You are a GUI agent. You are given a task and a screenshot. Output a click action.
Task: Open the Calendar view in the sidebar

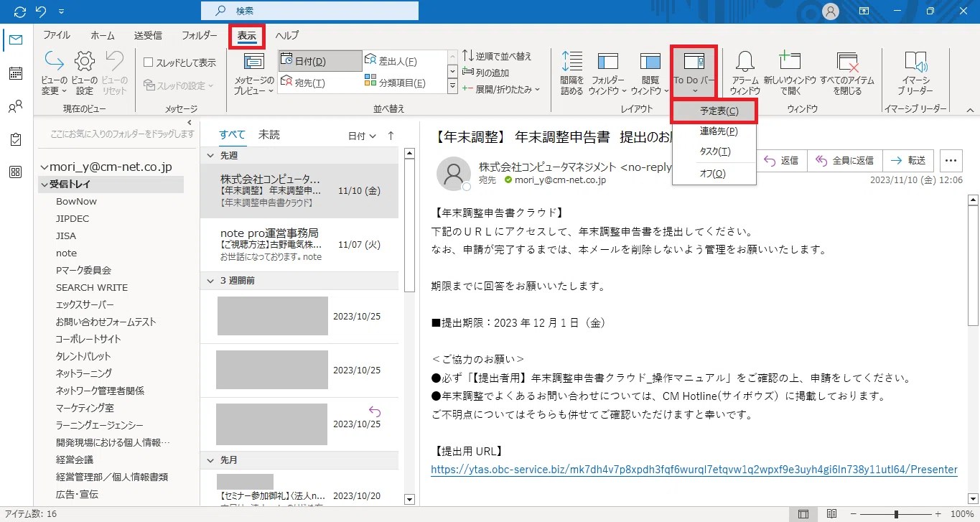[16, 73]
